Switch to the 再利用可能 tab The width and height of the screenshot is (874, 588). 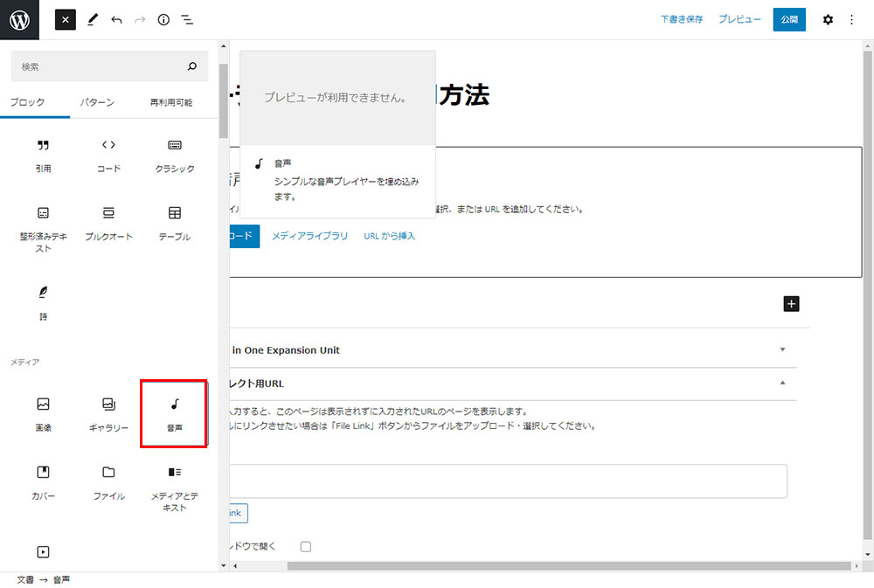tap(170, 102)
